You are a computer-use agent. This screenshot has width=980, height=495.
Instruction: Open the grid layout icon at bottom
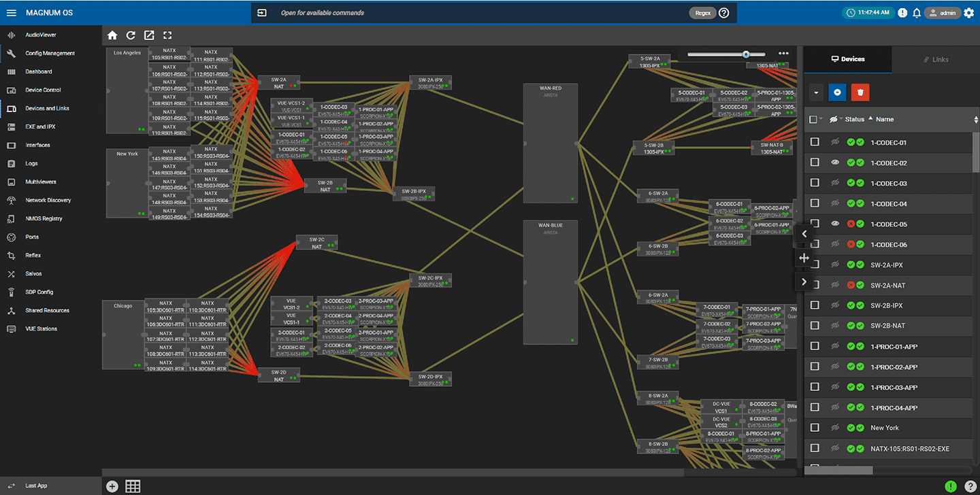tap(133, 486)
